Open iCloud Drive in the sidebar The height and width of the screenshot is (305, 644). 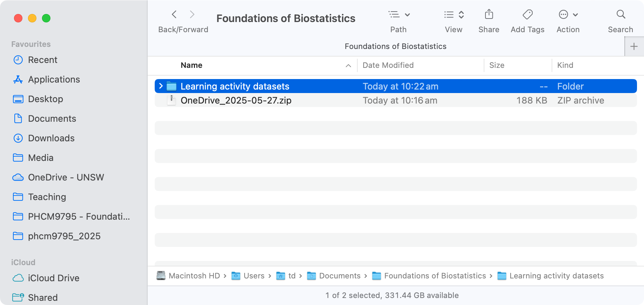[54, 278]
